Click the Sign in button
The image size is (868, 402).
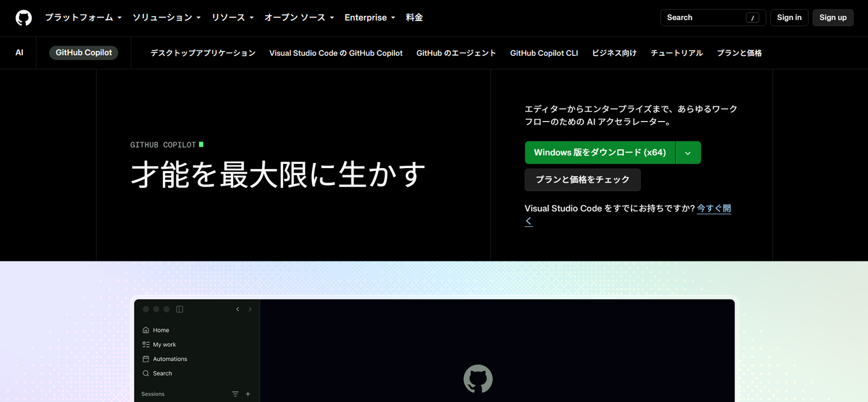coord(789,17)
